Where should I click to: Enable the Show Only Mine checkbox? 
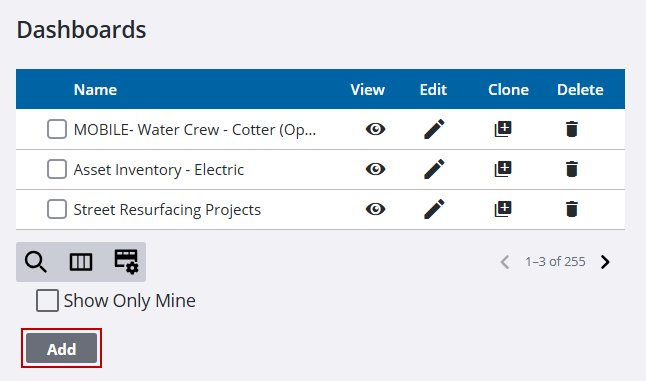[47, 300]
